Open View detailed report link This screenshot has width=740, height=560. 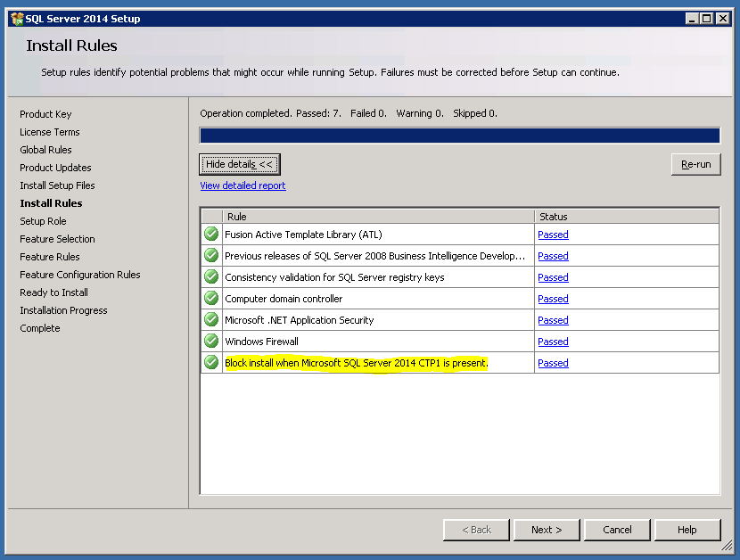(x=243, y=185)
